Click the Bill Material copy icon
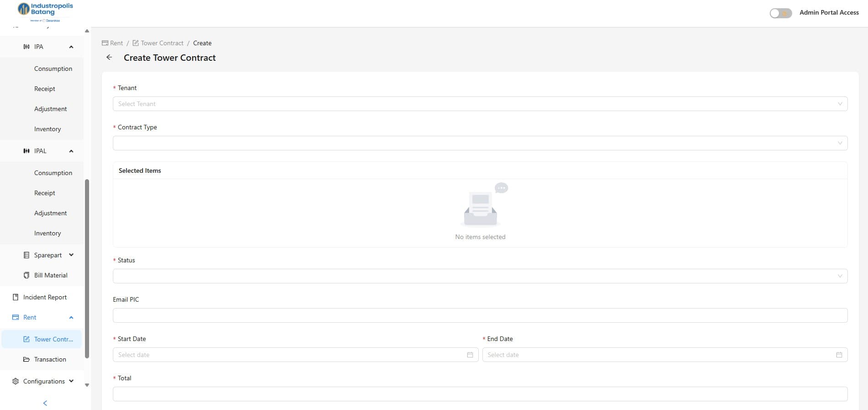The height and width of the screenshot is (410, 868). (26, 275)
